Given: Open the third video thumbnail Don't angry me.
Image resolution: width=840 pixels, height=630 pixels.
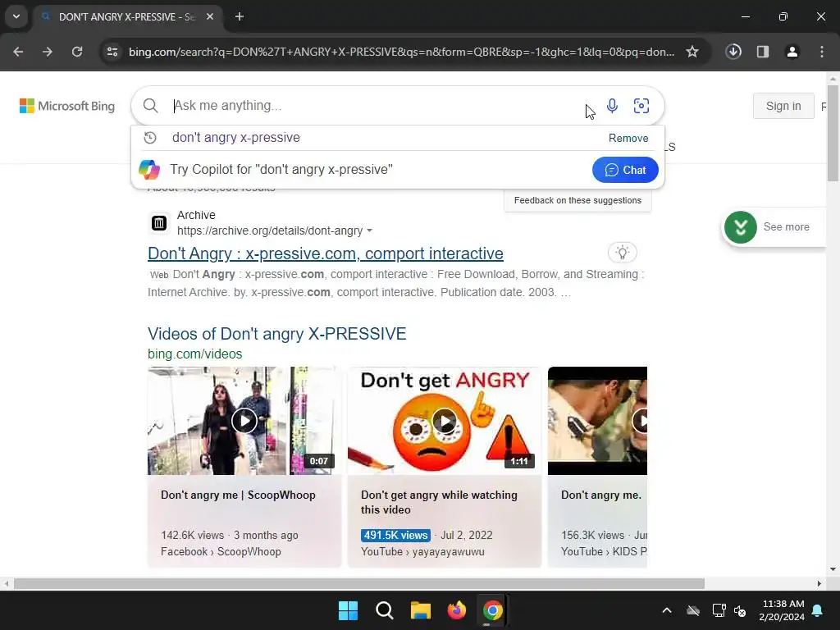Looking at the screenshot, I should tap(597, 421).
